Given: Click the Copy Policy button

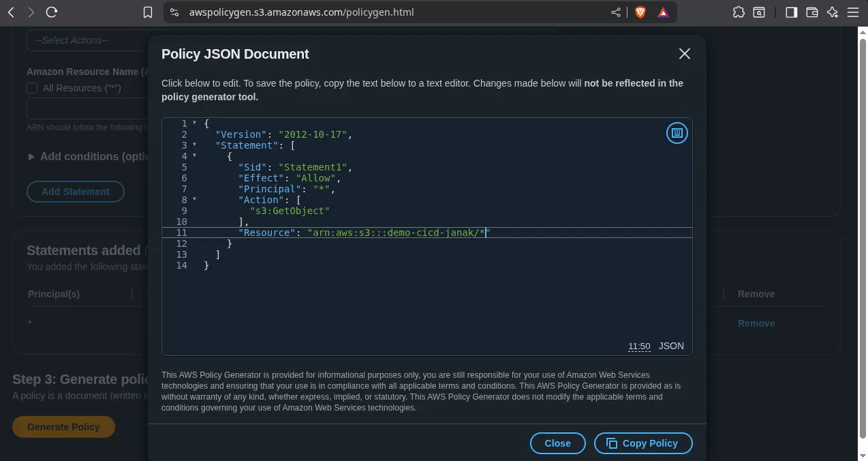Looking at the screenshot, I should [643, 443].
